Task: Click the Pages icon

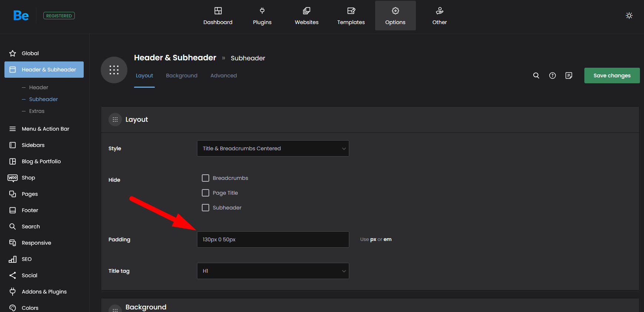Action: pyautogui.click(x=13, y=194)
